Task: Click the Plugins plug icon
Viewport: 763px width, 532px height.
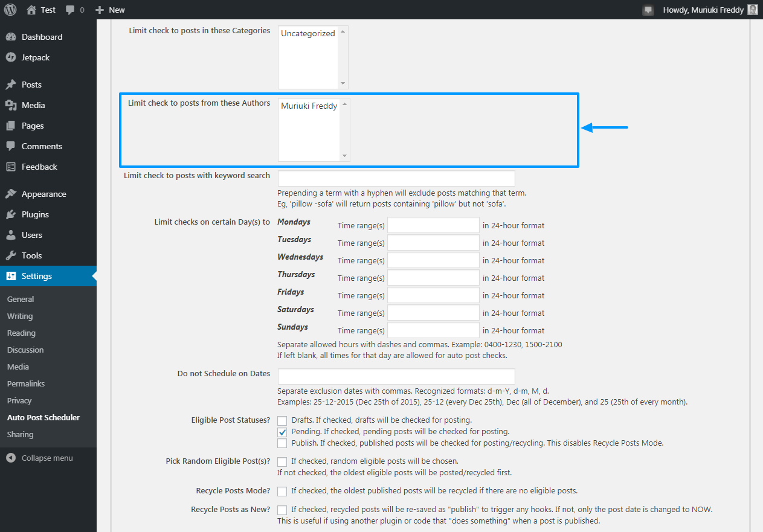Action: tap(11, 214)
